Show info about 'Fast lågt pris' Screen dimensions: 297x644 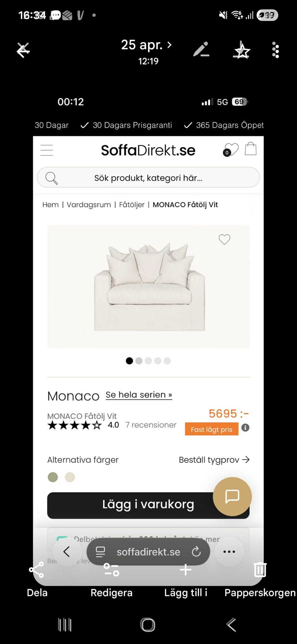[x=245, y=428]
